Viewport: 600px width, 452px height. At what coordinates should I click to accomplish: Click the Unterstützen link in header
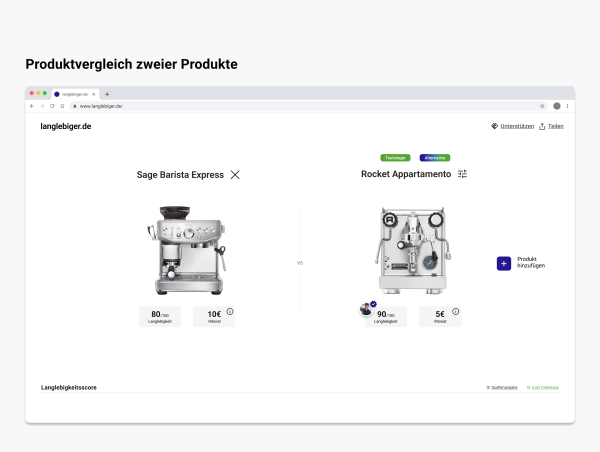point(512,126)
